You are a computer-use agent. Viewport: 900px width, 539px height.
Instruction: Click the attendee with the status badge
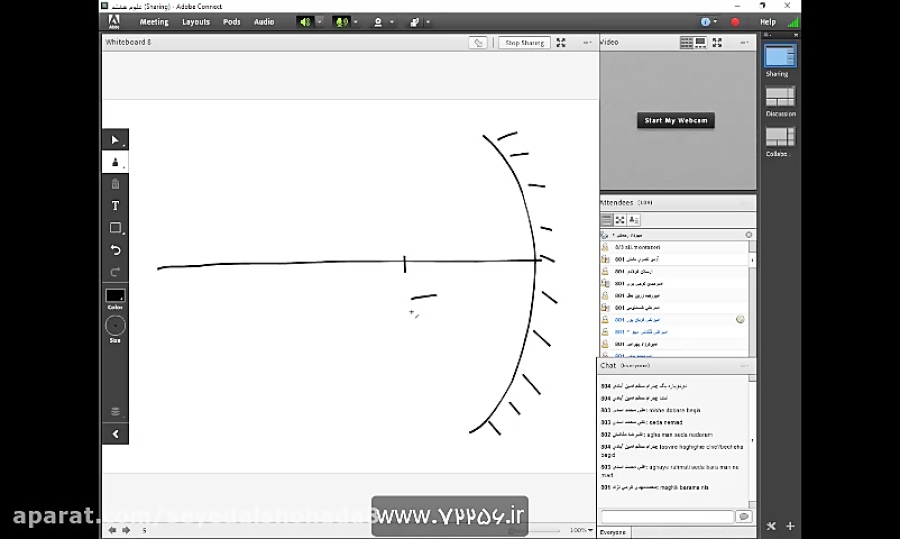[674, 319]
